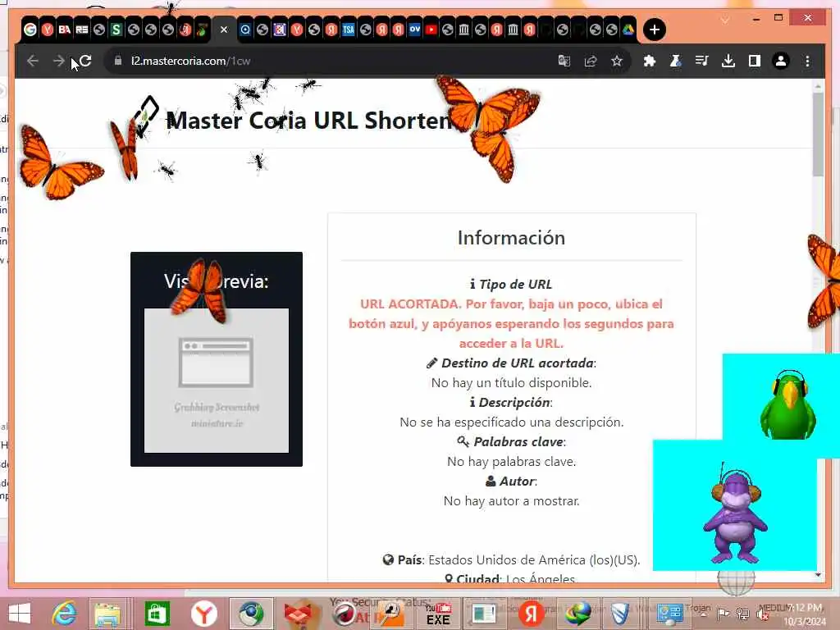Switch to the Google tab
Screen dimensions: 840x630
tap(30, 30)
